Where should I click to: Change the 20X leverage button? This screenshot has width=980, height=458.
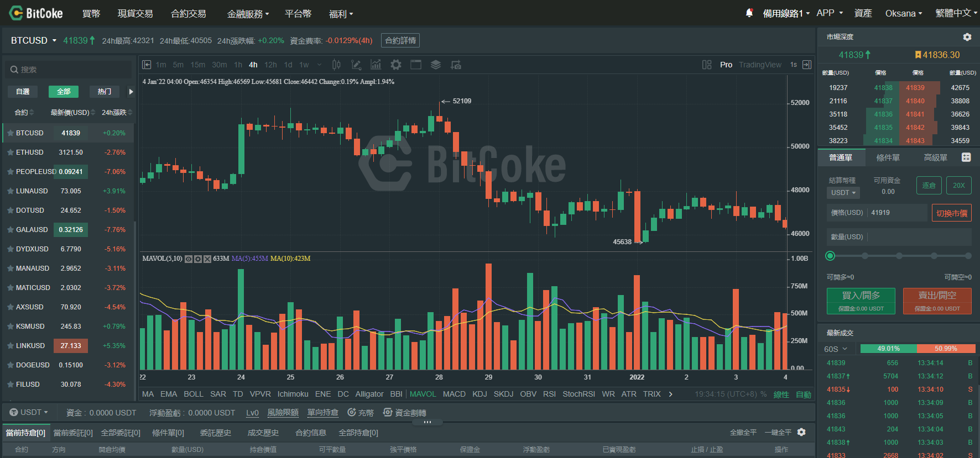point(958,186)
